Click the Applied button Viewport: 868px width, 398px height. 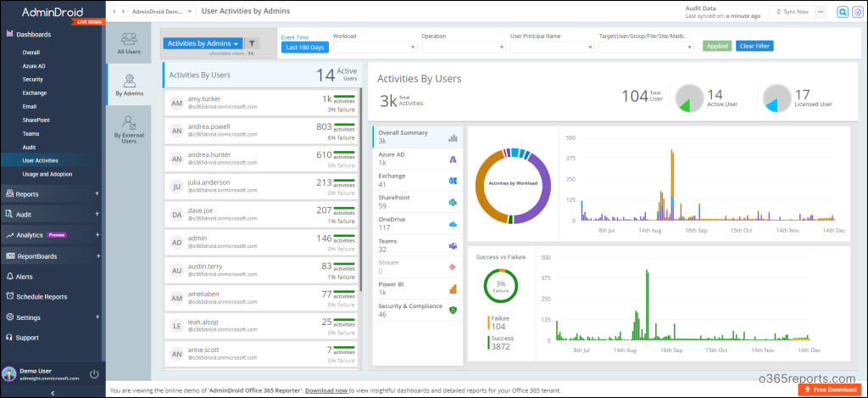[x=717, y=46]
